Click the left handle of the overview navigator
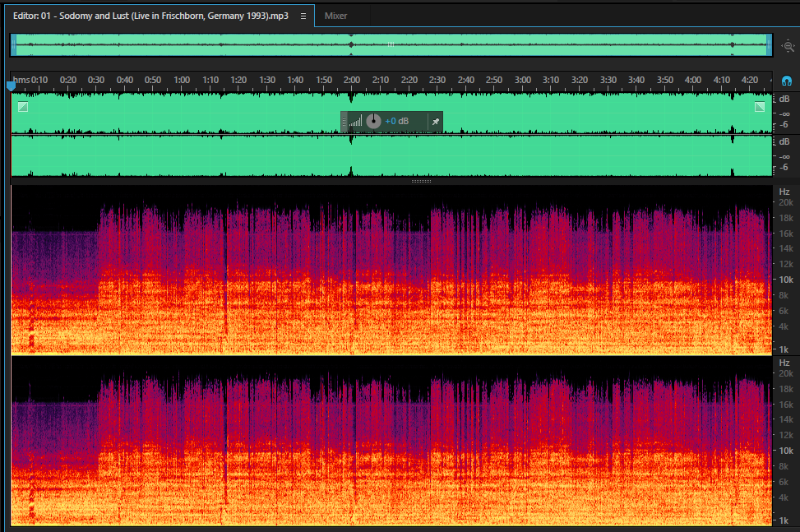Image resolution: width=800 pixels, height=532 pixels. pos(14,45)
